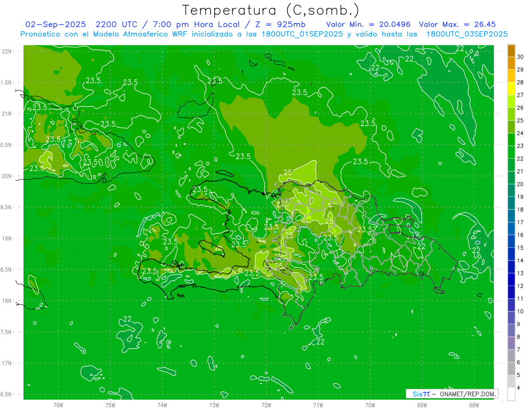532x411 pixels.
Task: Click the latitude label '8.5N'
Action: [x=6, y=270]
